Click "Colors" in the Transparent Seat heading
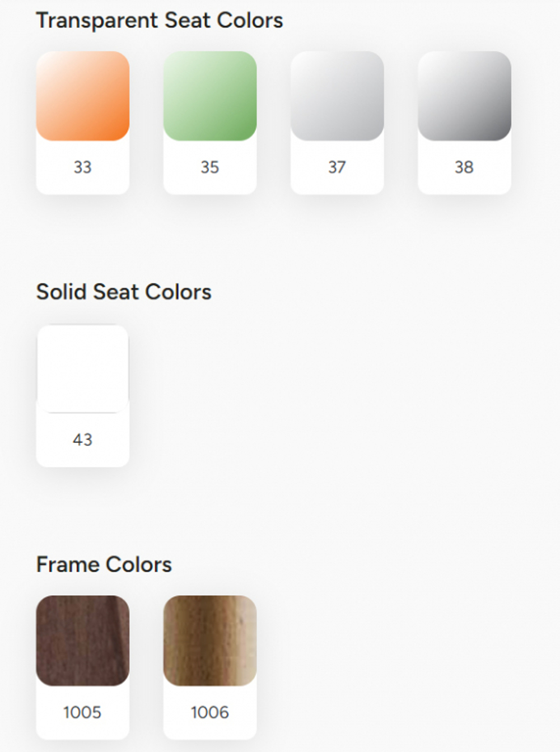This screenshot has height=752, width=560. pyautogui.click(x=250, y=21)
